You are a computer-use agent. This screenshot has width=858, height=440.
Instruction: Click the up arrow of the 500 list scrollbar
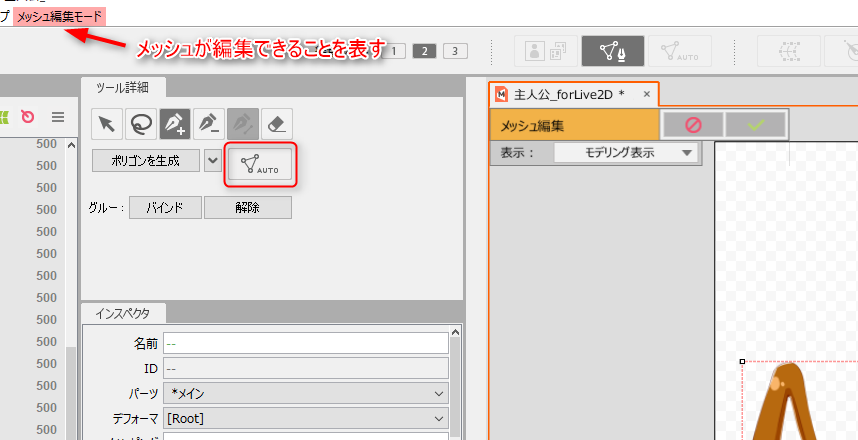(x=71, y=145)
